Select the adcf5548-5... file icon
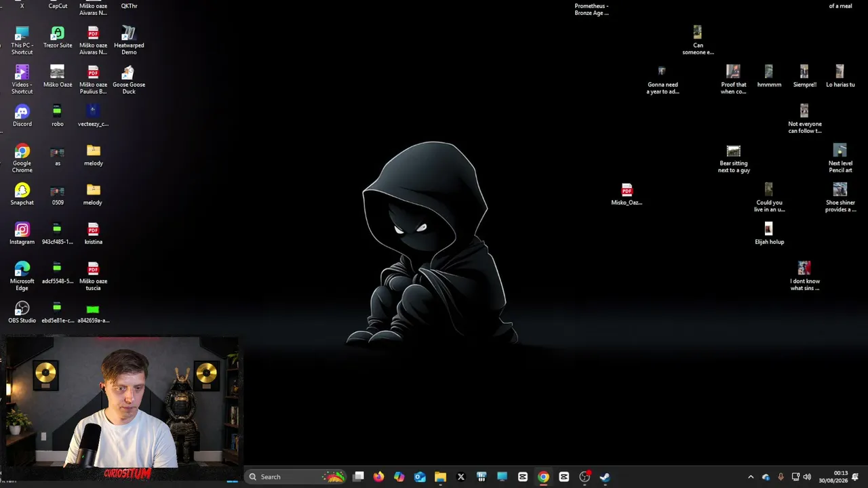Screen dimensions: 868x488 [58, 273]
